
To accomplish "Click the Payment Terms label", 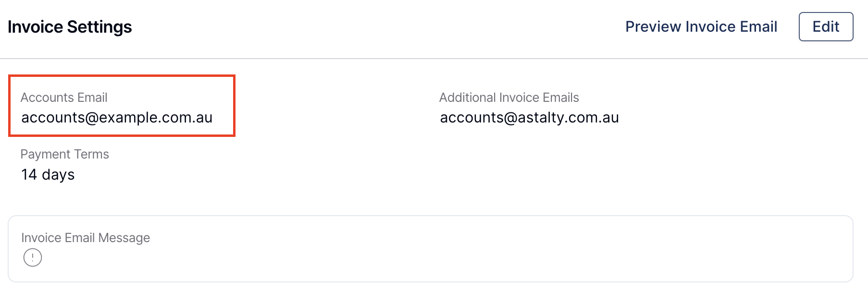I will 65,154.
